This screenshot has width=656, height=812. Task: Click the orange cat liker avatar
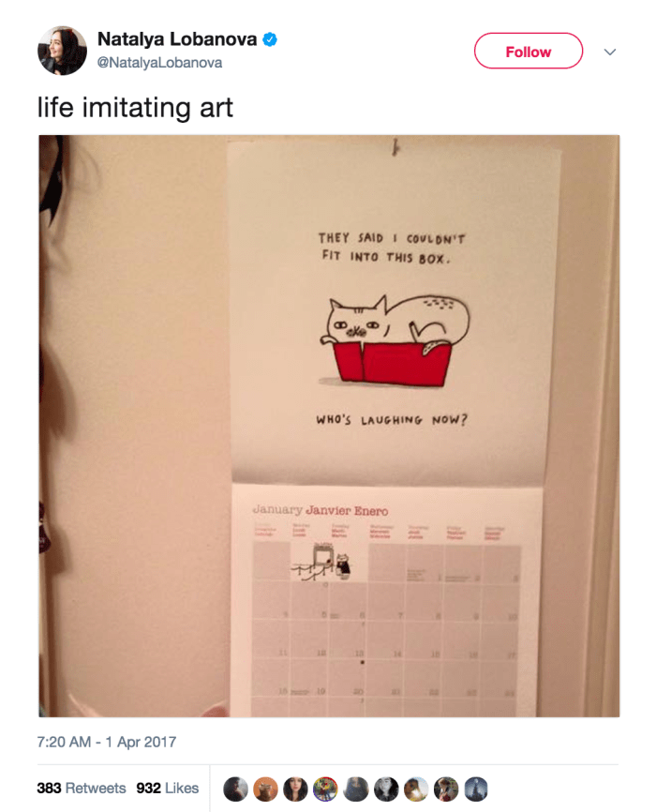265,789
